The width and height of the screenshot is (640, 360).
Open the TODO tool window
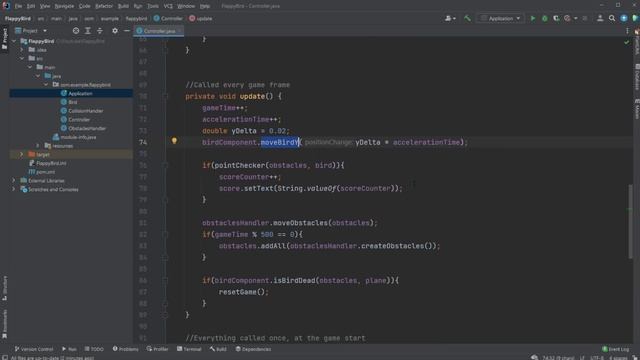[x=94, y=349]
